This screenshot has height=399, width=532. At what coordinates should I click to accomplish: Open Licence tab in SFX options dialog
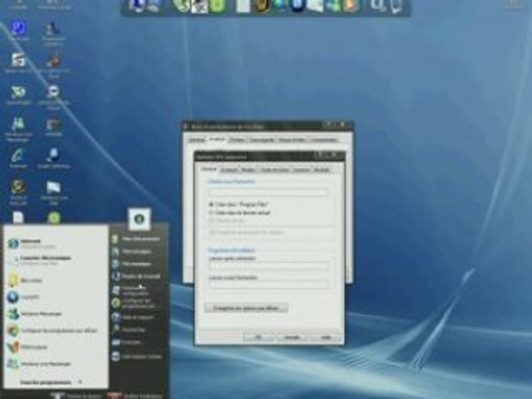[x=301, y=170]
